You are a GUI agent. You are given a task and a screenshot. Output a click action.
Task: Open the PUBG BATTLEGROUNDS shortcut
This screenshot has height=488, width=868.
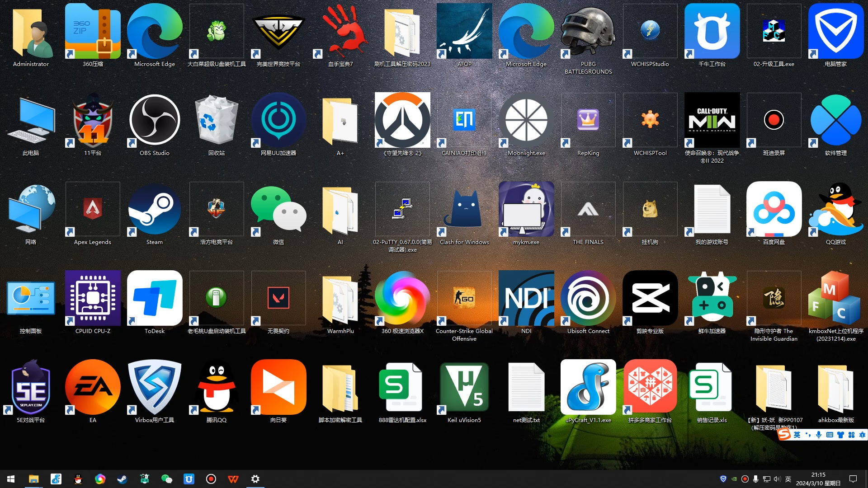588,39
